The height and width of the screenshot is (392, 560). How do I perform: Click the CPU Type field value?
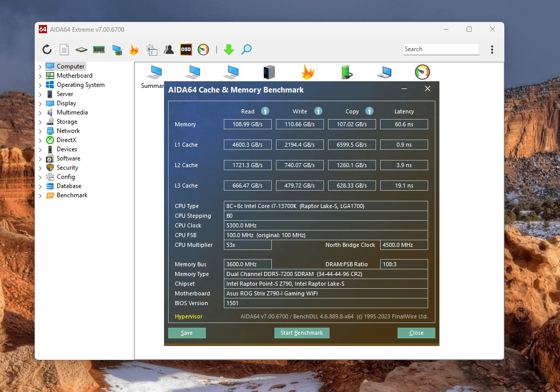coord(325,206)
